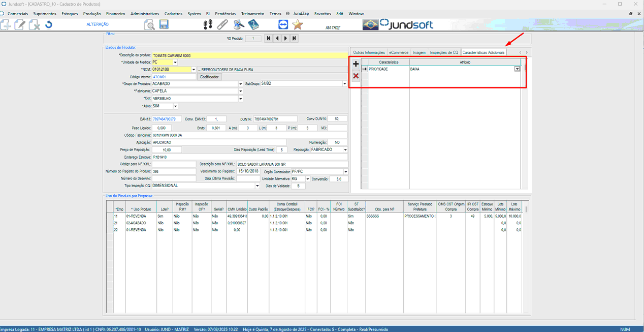Switch to the eCommerce tab
The image size is (644, 332).
tap(399, 52)
